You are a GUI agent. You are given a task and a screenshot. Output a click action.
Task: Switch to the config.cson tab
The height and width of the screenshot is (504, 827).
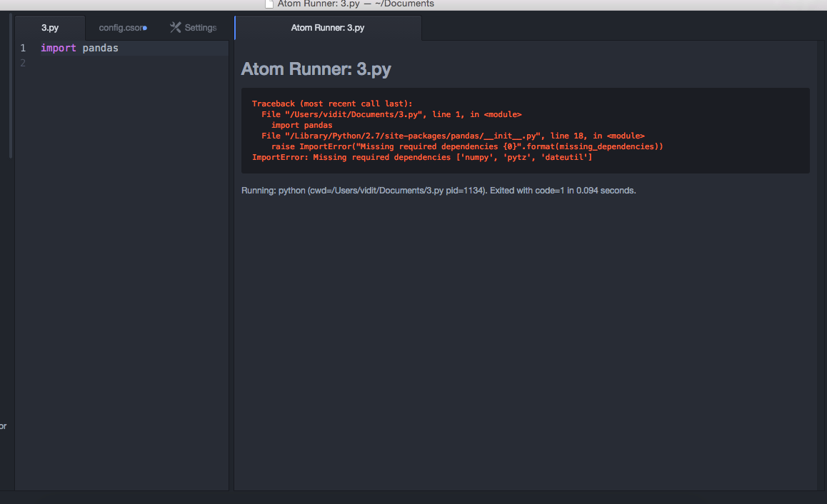coord(121,28)
